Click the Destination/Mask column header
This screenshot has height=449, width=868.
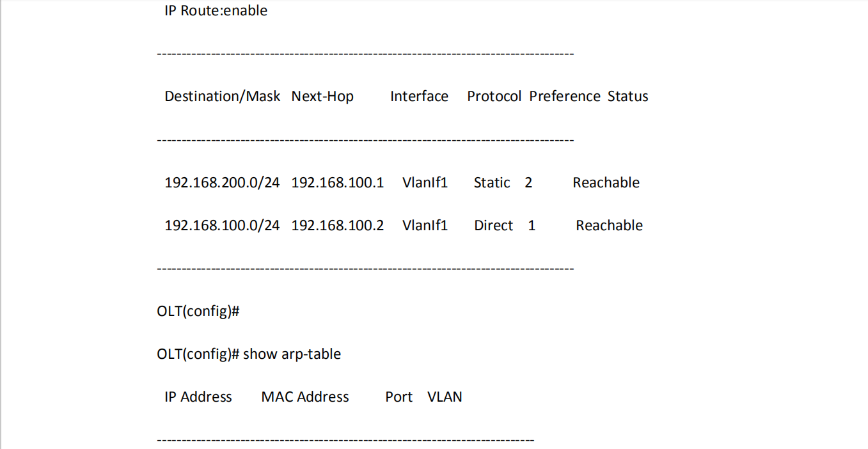[222, 97]
